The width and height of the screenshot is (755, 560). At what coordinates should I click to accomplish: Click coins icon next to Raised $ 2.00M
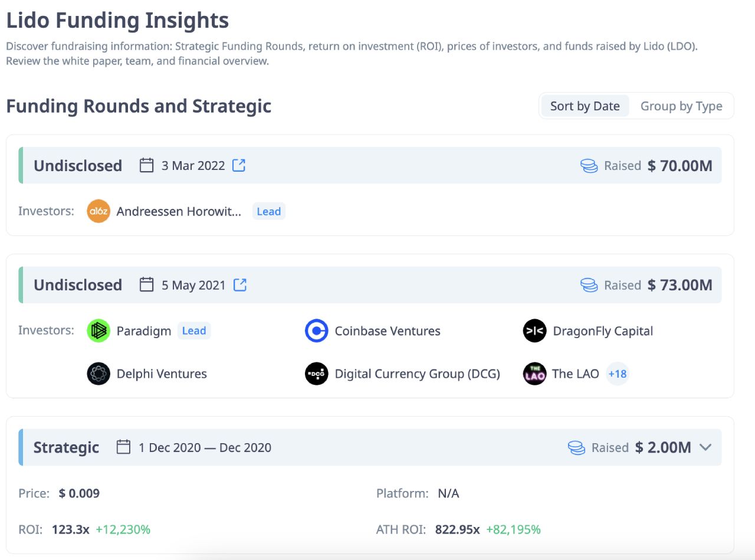pos(576,447)
